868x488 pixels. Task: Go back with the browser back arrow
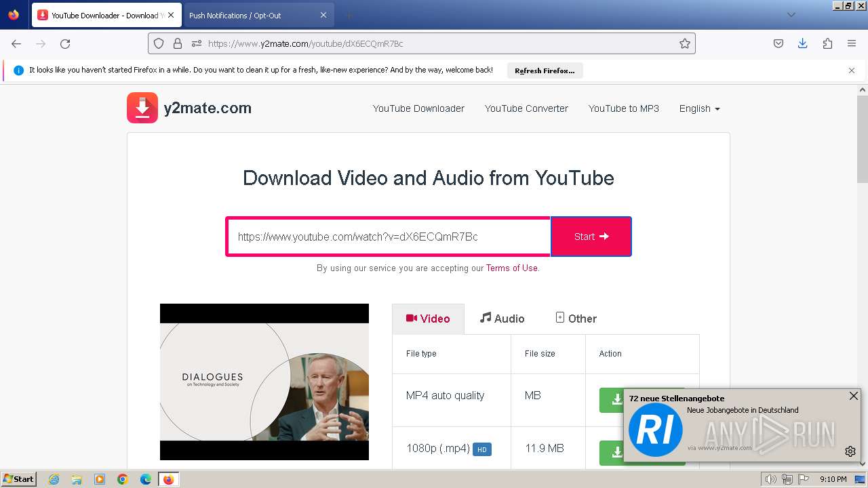point(16,43)
